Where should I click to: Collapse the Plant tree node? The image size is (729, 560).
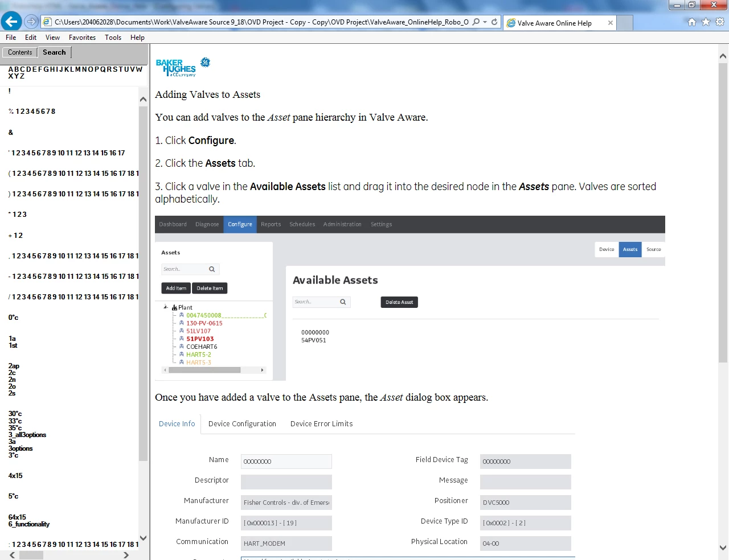[166, 307]
